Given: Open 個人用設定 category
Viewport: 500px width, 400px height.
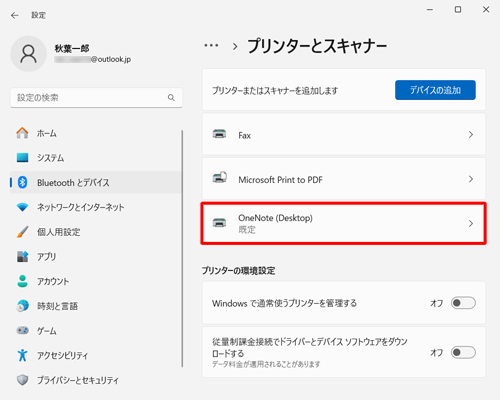Looking at the screenshot, I should pos(96,232).
